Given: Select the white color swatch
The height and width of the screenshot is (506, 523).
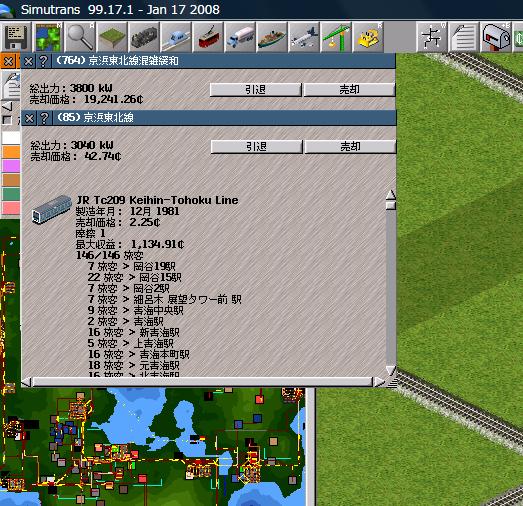Looking at the screenshot, I should pyautogui.click(x=11, y=137).
